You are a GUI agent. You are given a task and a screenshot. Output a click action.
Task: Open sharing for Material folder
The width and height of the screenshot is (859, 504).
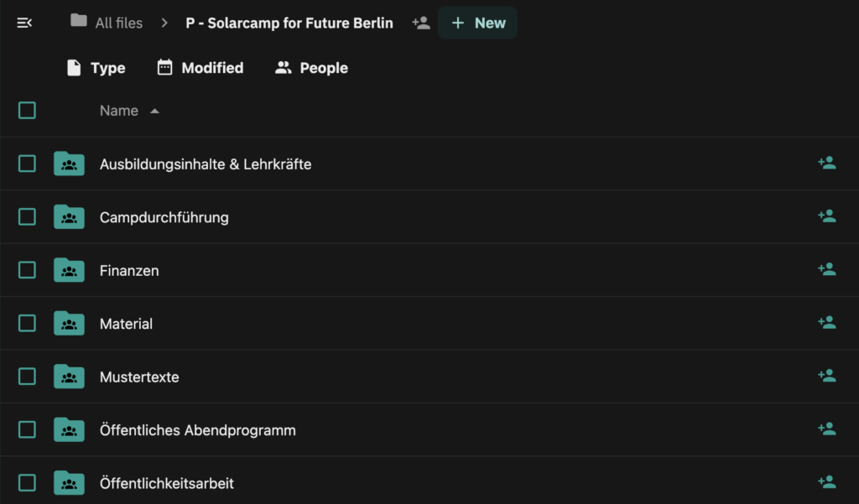[826, 323]
